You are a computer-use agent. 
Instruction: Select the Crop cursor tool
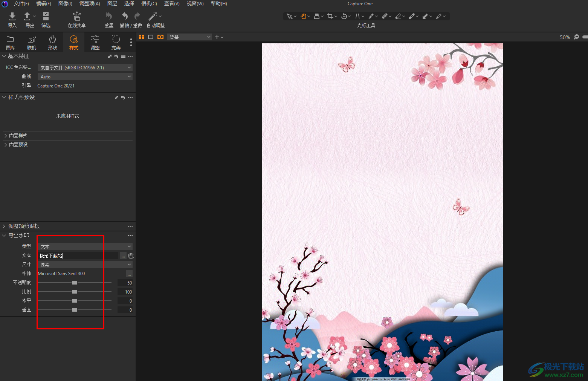(330, 16)
